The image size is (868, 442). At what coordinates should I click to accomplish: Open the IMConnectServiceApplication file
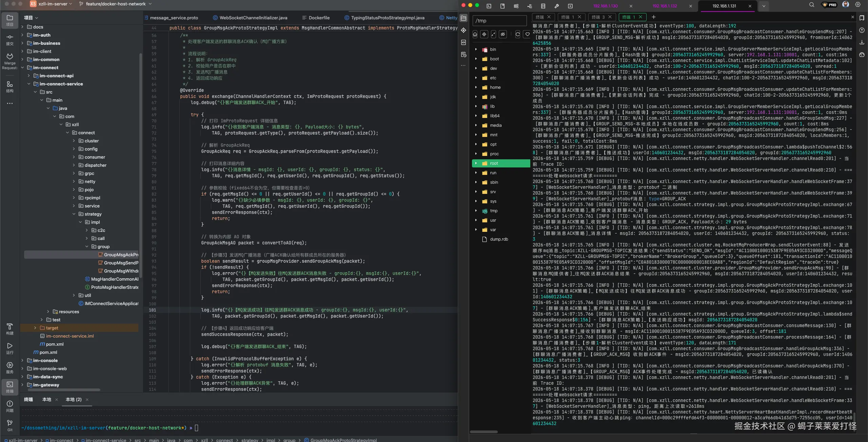coord(108,303)
